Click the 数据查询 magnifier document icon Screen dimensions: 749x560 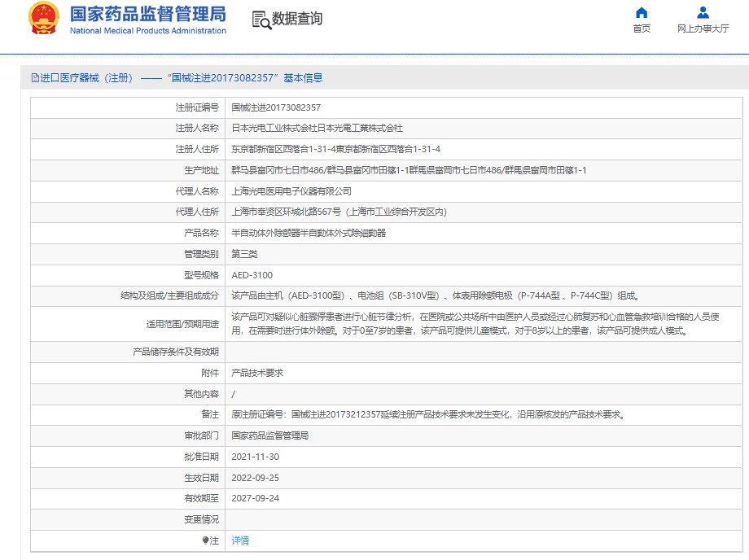click(261, 20)
